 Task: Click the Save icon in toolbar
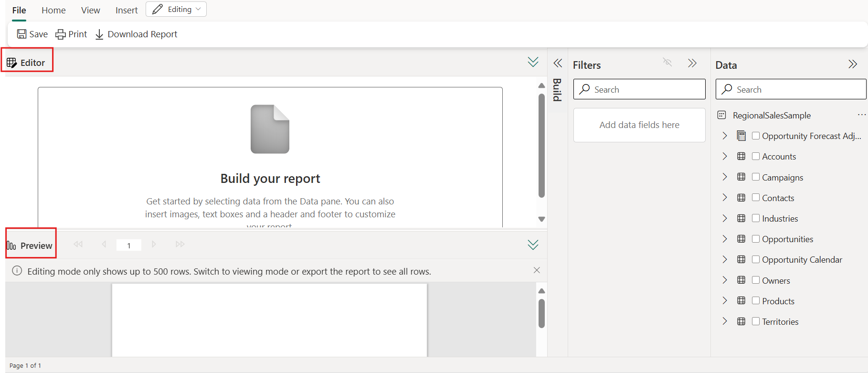click(x=22, y=34)
